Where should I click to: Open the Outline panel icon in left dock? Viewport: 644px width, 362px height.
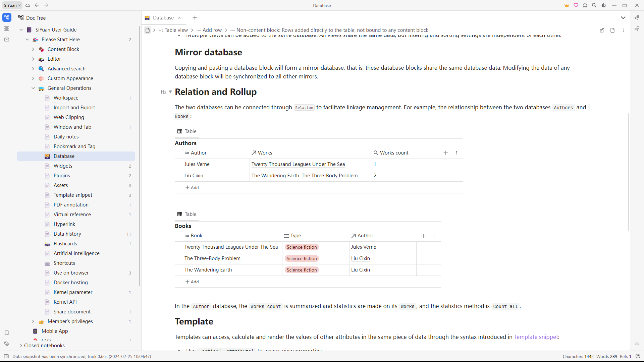[7, 28]
